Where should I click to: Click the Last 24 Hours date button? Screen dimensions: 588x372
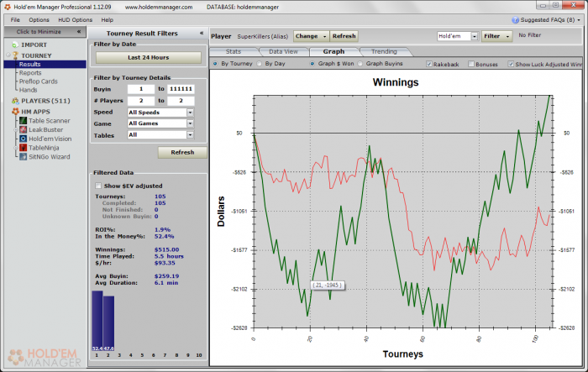click(x=149, y=57)
